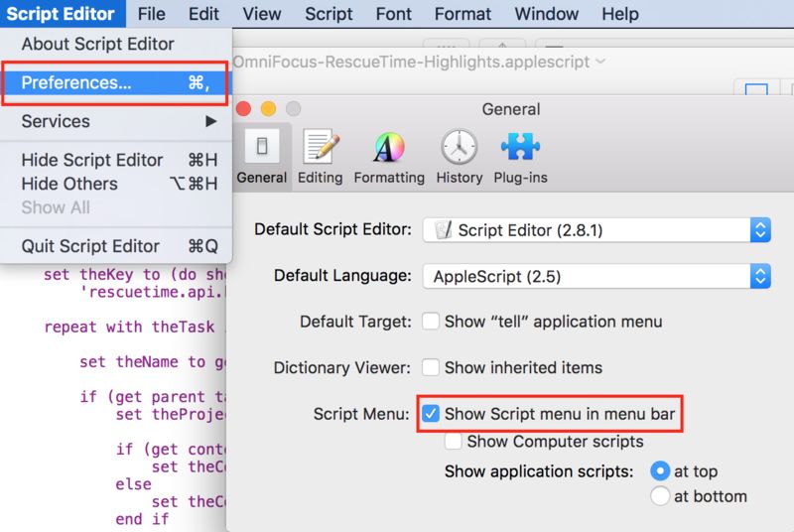
Task: Enable Show inherited items checkbox
Action: (x=431, y=367)
